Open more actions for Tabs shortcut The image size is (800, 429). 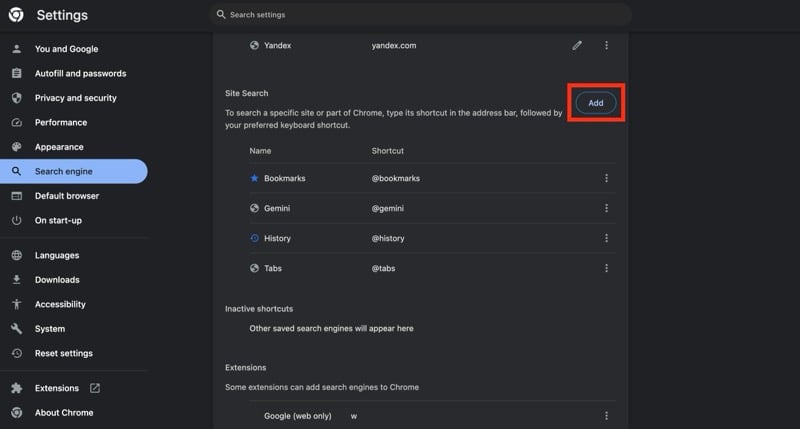606,268
